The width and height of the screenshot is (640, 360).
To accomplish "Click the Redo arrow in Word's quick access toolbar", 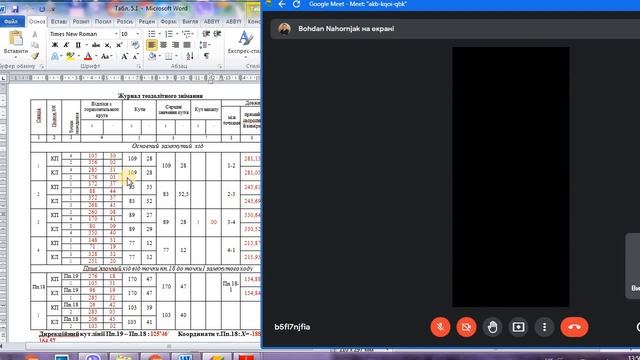I will point(42,9).
